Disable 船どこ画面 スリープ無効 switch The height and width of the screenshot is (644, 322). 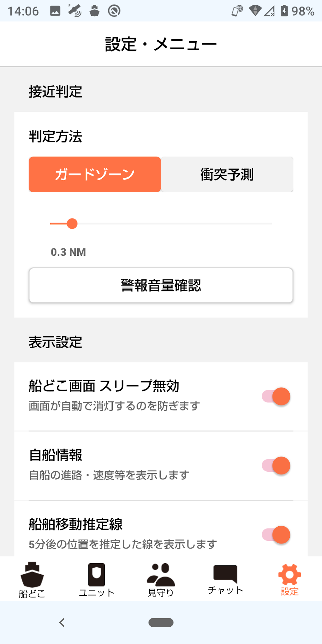tap(276, 397)
